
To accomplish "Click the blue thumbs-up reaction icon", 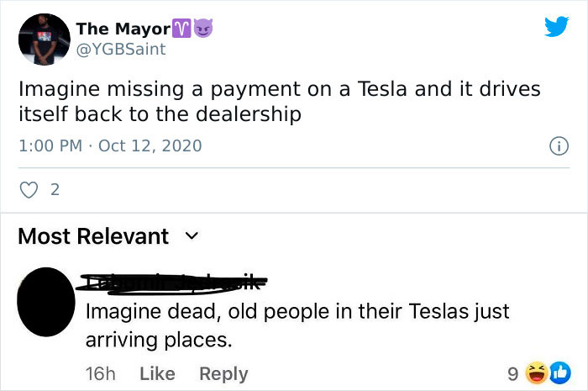I will coord(560,373).
